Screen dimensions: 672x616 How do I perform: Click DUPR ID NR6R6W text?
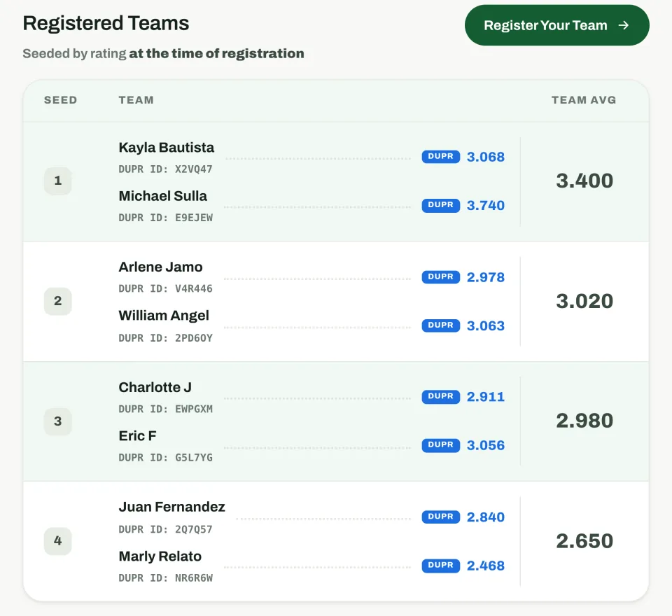coord(165,577)
